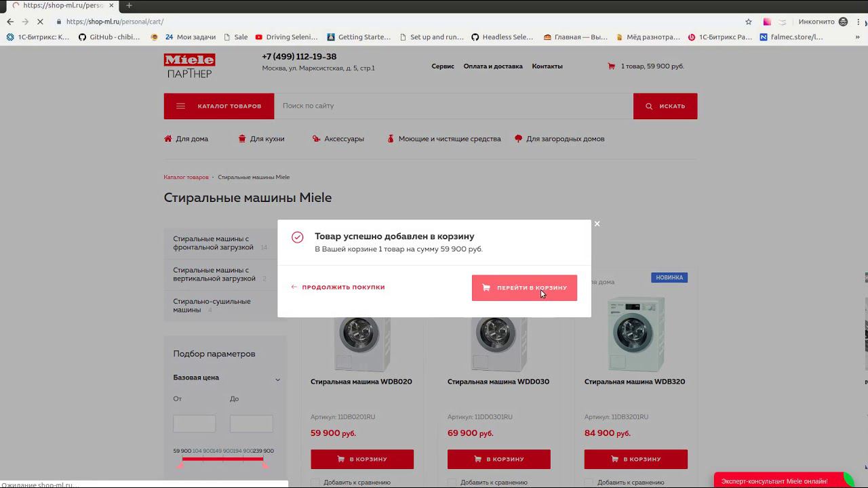
Task: Click the pink extension icon in toolbar
Action: (767, 22)
